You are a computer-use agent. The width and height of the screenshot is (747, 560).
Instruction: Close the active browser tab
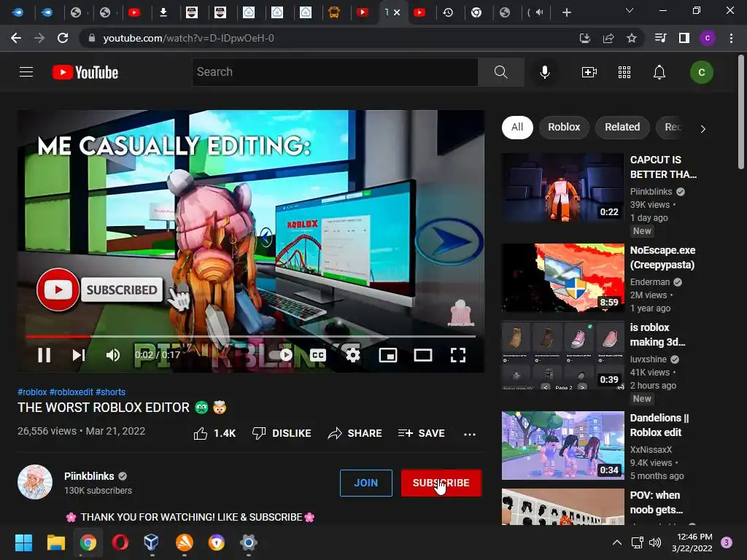coord(397,12)
